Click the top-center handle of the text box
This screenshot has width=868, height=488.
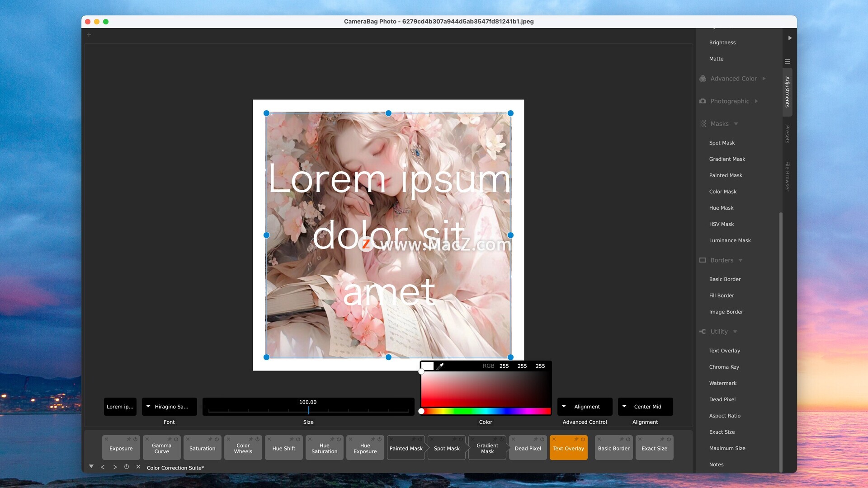point(388,113)
